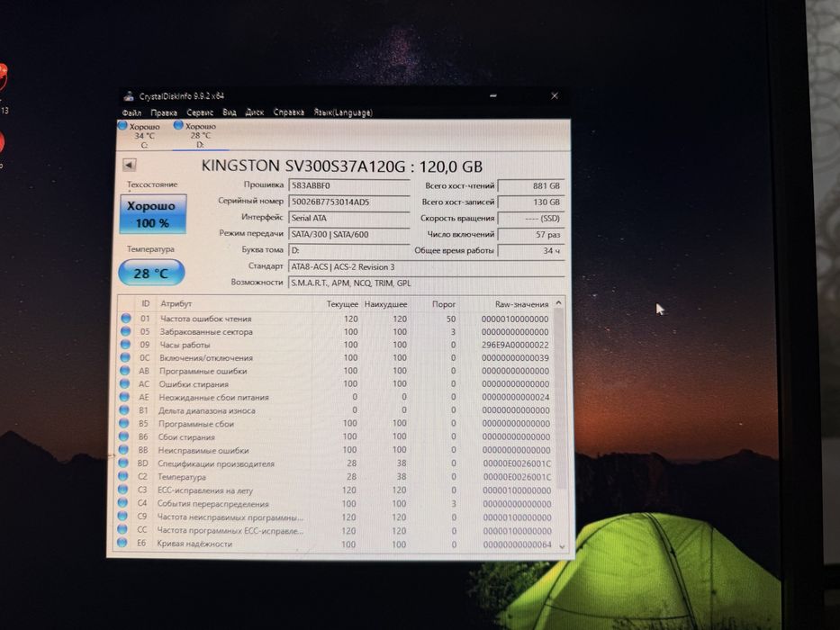Click status icon for Забракованные сектора row
The image size is (840, 630).
[126, 331]
